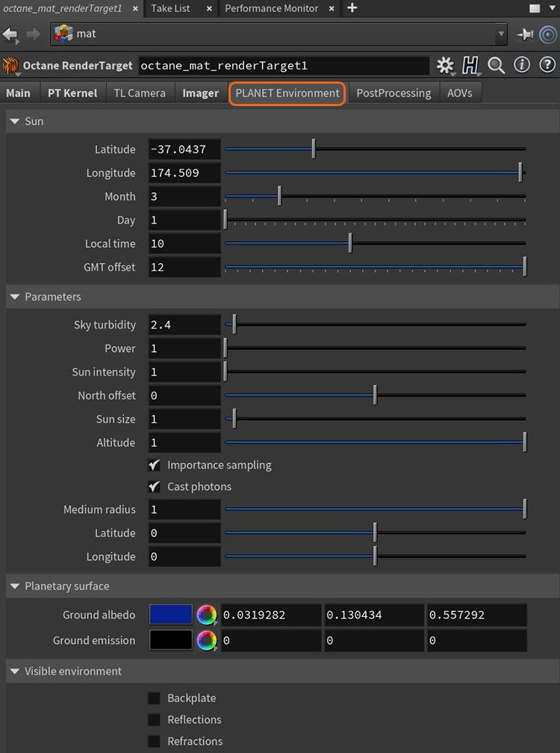Click the pane maximize square icon

[535, 8]
